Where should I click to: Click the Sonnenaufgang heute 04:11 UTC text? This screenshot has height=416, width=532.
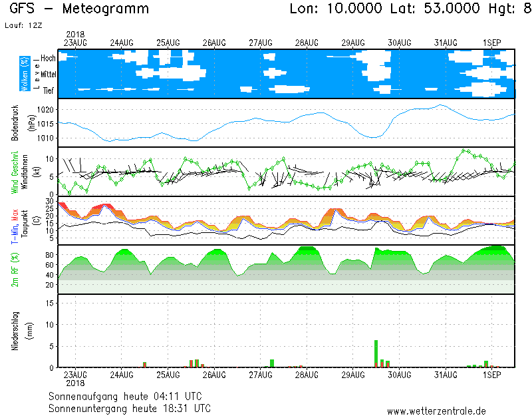click(129, 396)
